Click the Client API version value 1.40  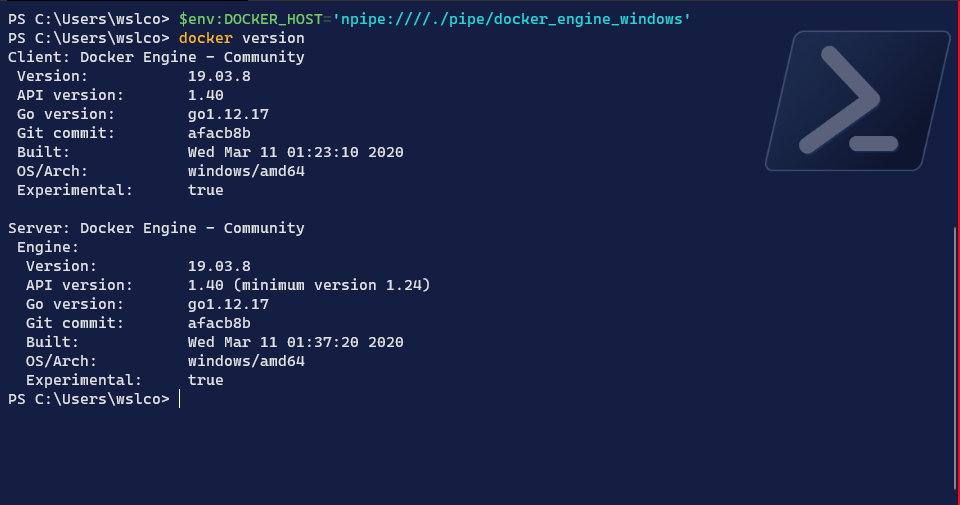205,95
